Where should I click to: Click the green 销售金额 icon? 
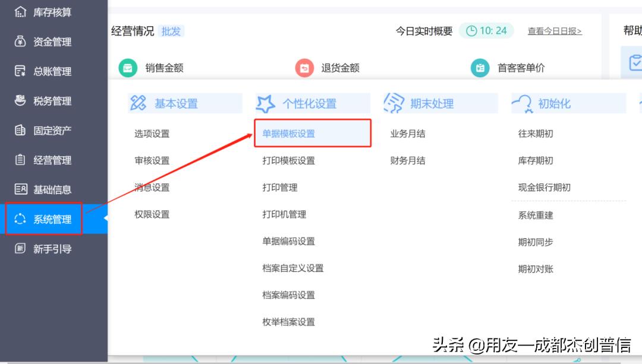[x=128, y=68]
